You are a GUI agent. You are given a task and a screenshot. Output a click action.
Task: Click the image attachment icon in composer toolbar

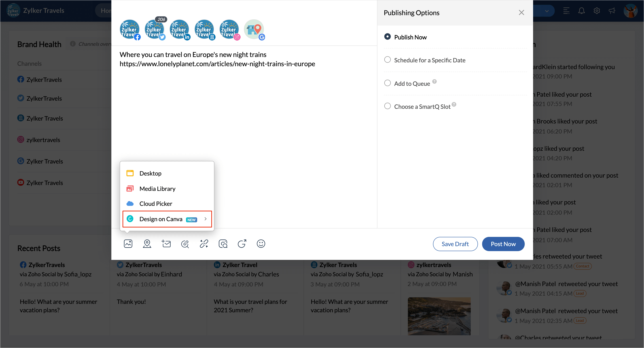click(128, 244)
